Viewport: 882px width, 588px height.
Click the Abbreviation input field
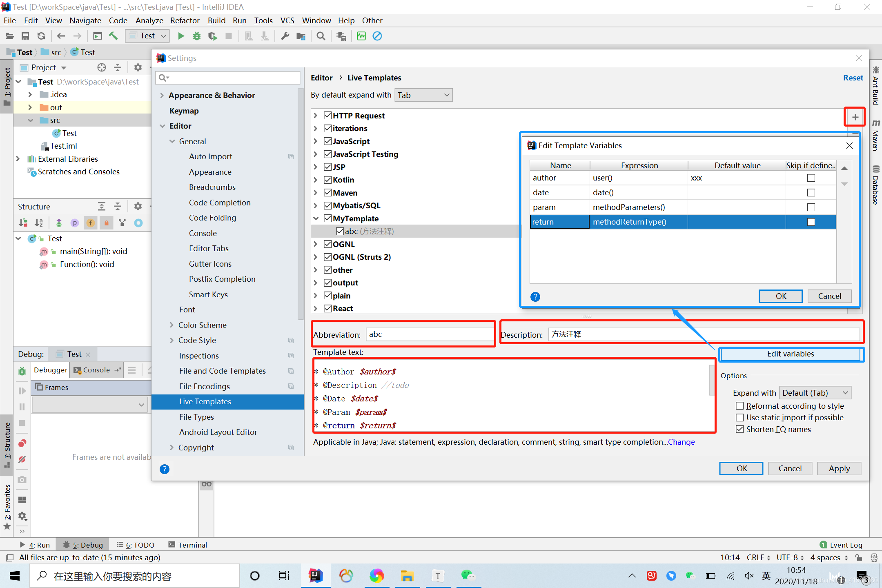click(x=430, y=334)
